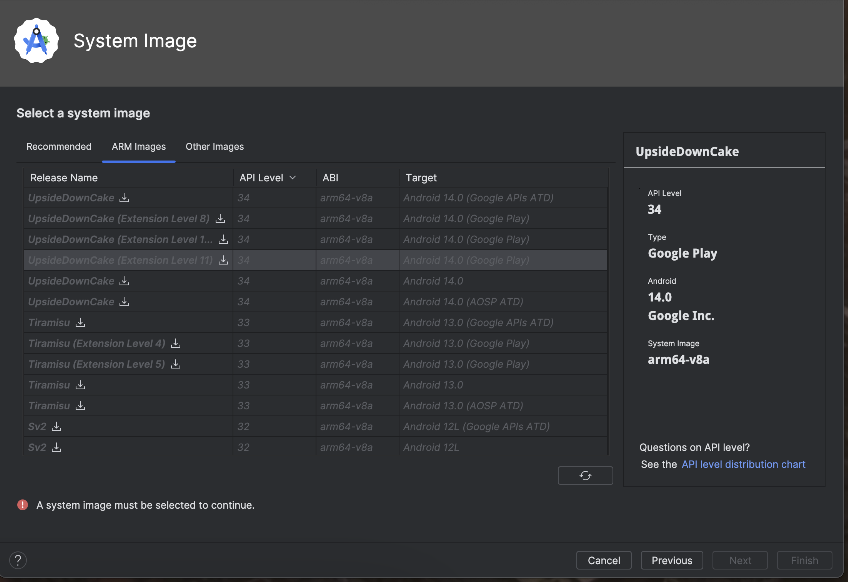The image size is (848, 582).
Task: Download UpsideDownCake AOSP ATD system image
Action: click(125, 302)
